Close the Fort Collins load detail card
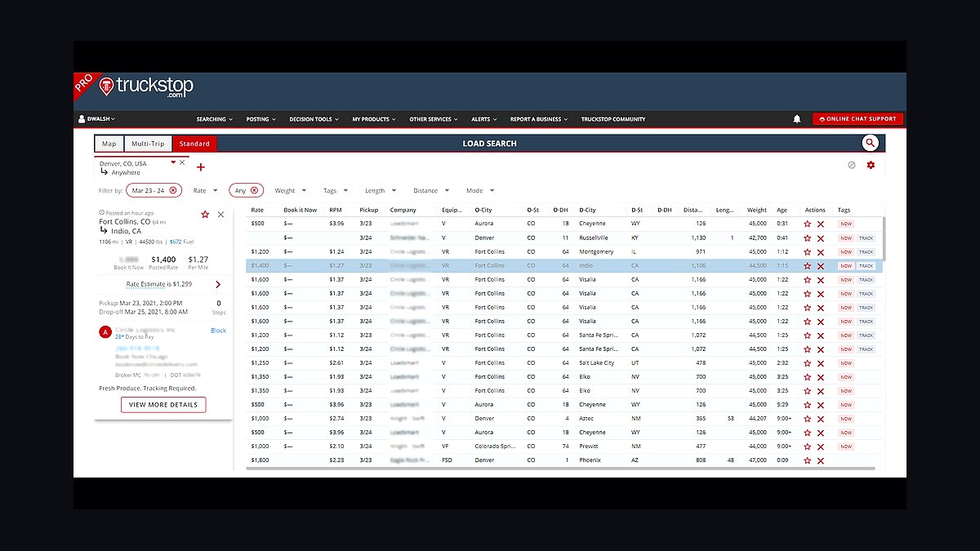The width and height of the screenshot is (980, 551). [x=220, y=214]
